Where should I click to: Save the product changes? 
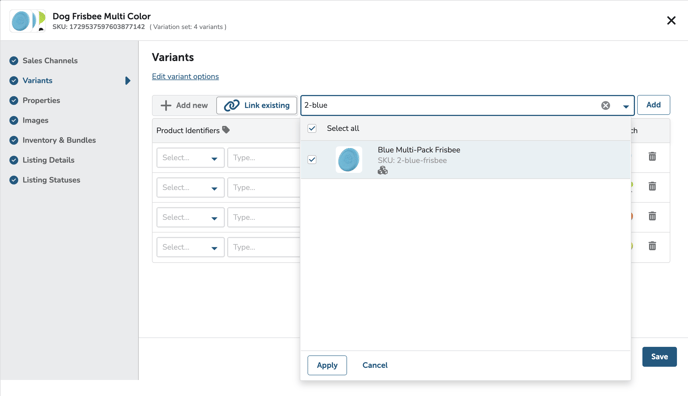[x=659, y=357]
